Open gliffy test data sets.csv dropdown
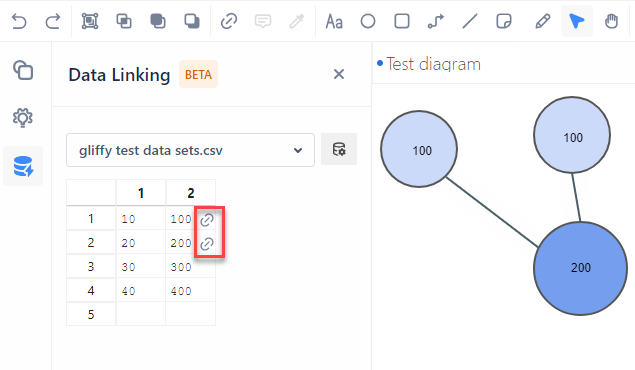The width and height of the screenshot is (635, 370). tap(190, 150)
